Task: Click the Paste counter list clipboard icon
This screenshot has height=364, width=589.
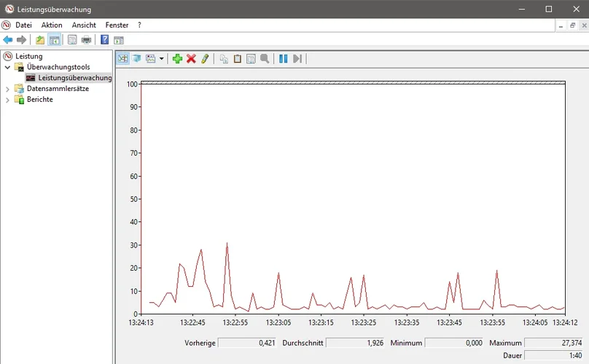Action: tap(237, 58)
